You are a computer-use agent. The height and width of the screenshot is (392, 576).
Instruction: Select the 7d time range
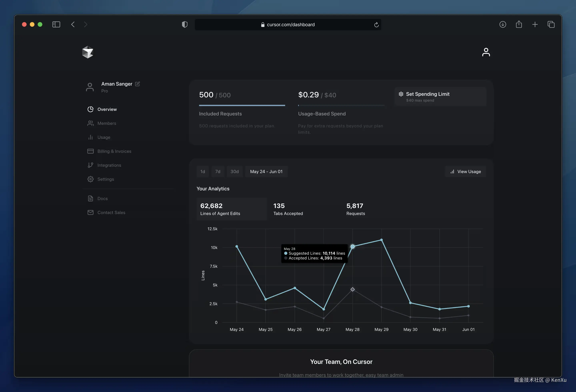pos(218,171)
